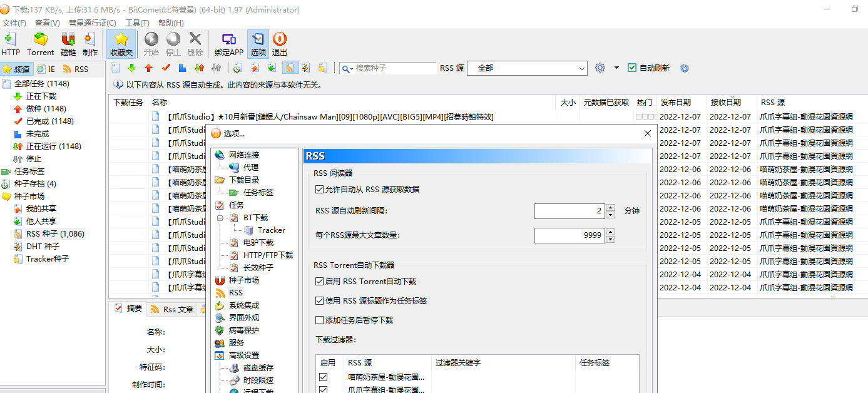Screen dimensions: 868x393
Task: Open the 工具(T) menu
Action: [137, 23]
